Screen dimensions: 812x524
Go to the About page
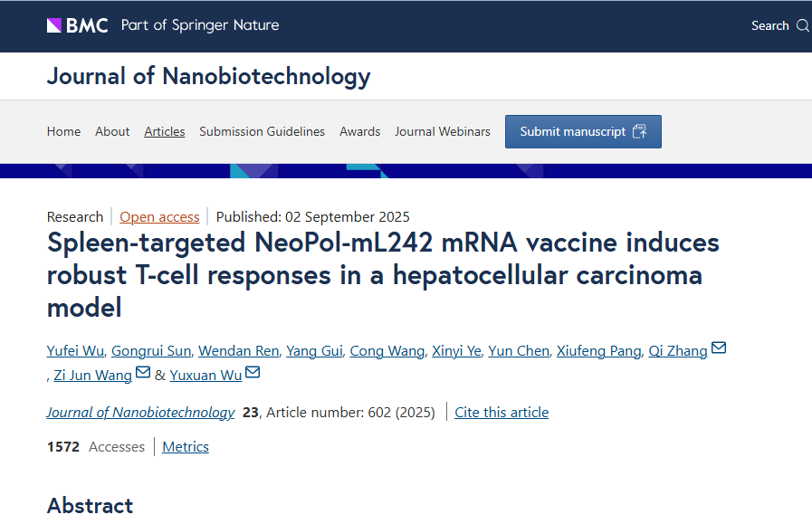tap(112, 131)
